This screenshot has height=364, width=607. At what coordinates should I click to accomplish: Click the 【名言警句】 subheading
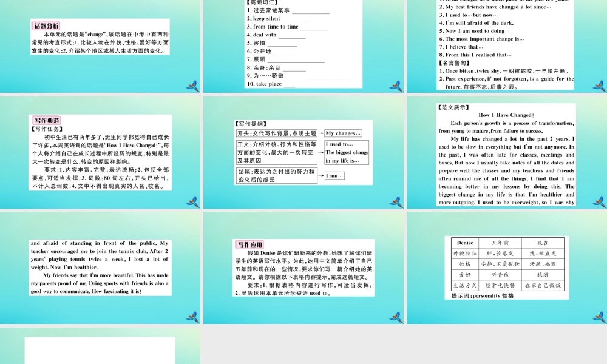point(455,62)
